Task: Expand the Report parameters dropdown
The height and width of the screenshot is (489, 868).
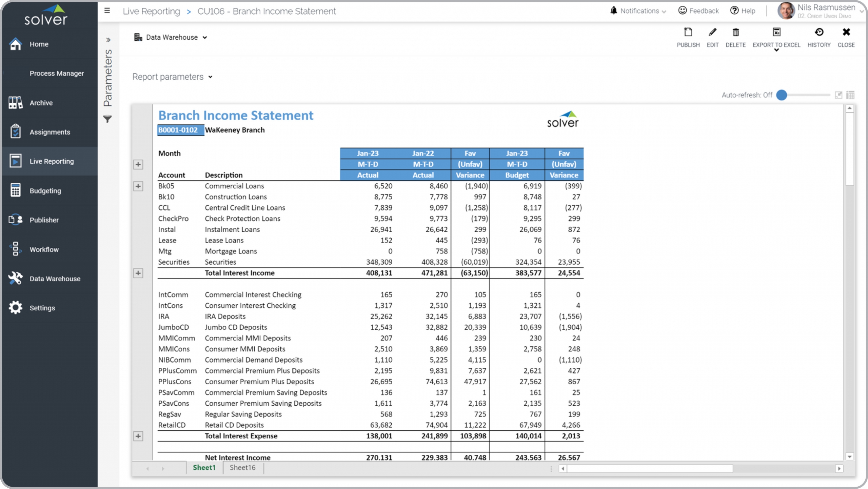Action: (x=173, y=77)
